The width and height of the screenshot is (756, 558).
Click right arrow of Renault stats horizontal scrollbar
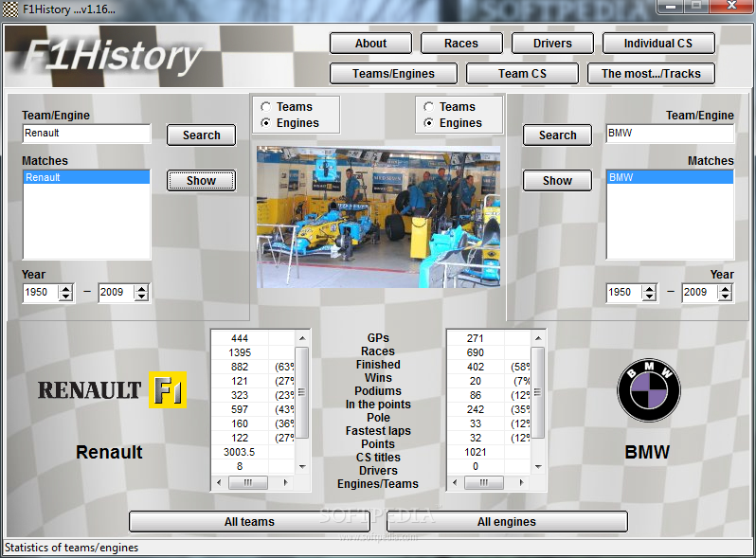coord(285,482)
